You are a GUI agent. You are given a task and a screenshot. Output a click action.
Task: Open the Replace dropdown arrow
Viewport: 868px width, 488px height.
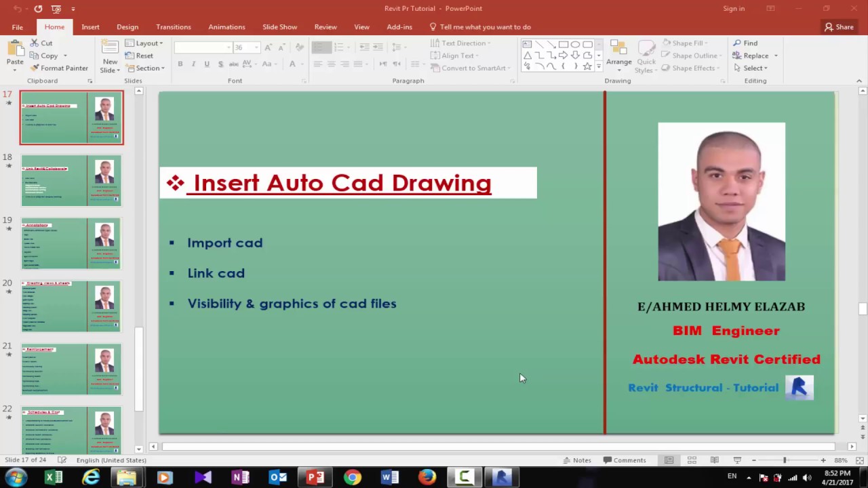pyautogui.click(x=776, y=56)
